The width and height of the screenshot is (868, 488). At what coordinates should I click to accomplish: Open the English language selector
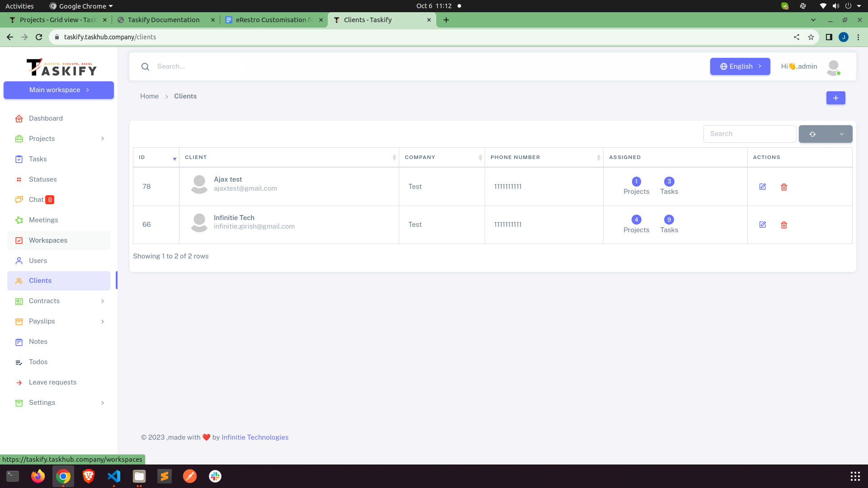click(740, 66)
